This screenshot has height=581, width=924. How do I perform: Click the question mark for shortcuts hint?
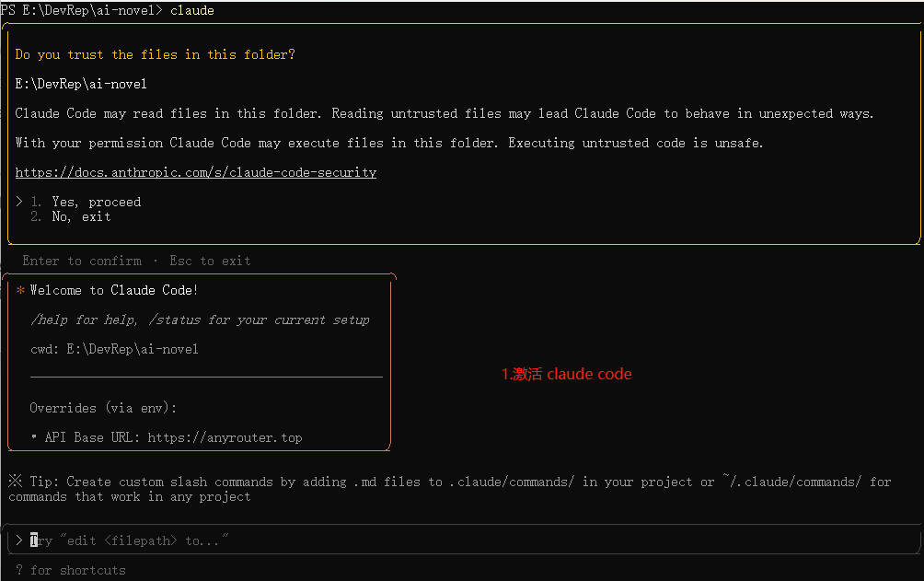[x=19, y=570]
